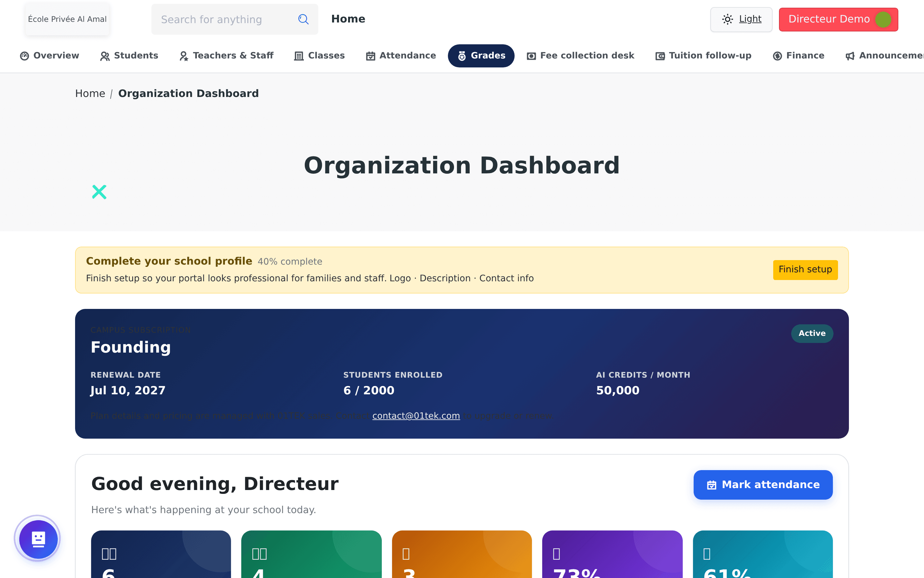924x578 pixels.
Task: Click the Attendance calendar icon
Action: [x=370, y=56]
